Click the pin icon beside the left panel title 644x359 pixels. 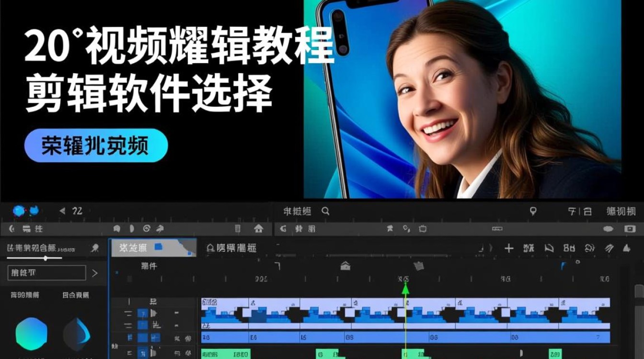95,248
